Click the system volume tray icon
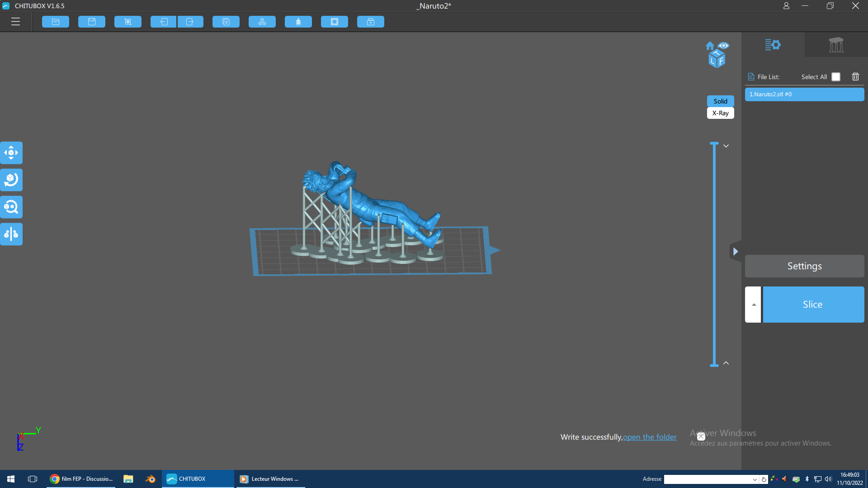This screenshot has height=488, width=868. pos(828,479)
